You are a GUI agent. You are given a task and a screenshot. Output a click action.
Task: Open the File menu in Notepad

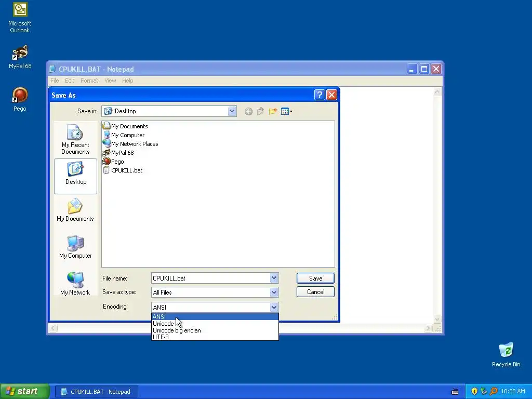[55, 81]
